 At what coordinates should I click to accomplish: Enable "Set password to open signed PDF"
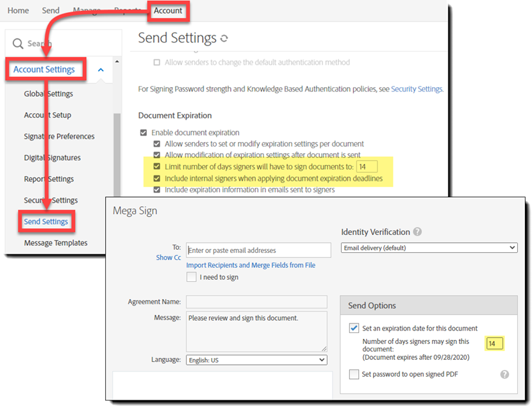(x=353, y=375)
